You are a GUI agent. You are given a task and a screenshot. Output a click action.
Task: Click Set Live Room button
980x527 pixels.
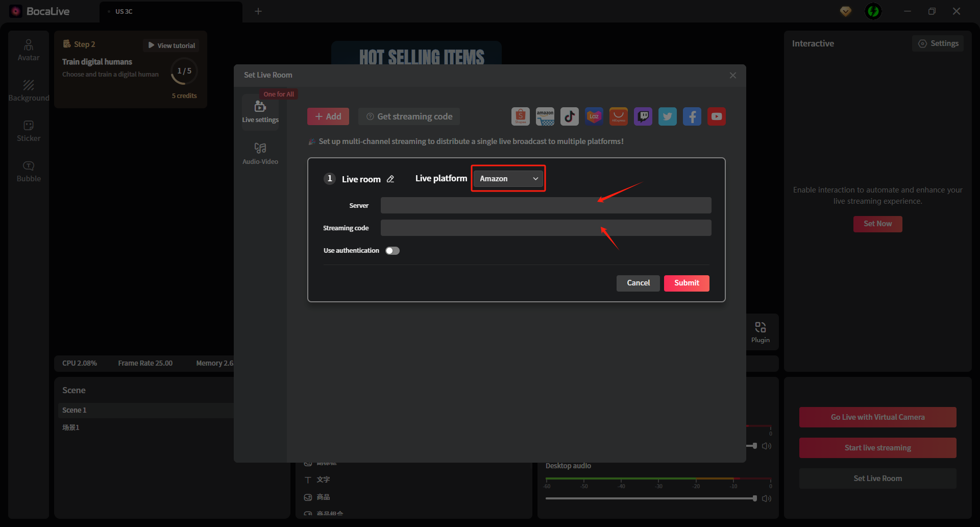[x=877, y=478]
